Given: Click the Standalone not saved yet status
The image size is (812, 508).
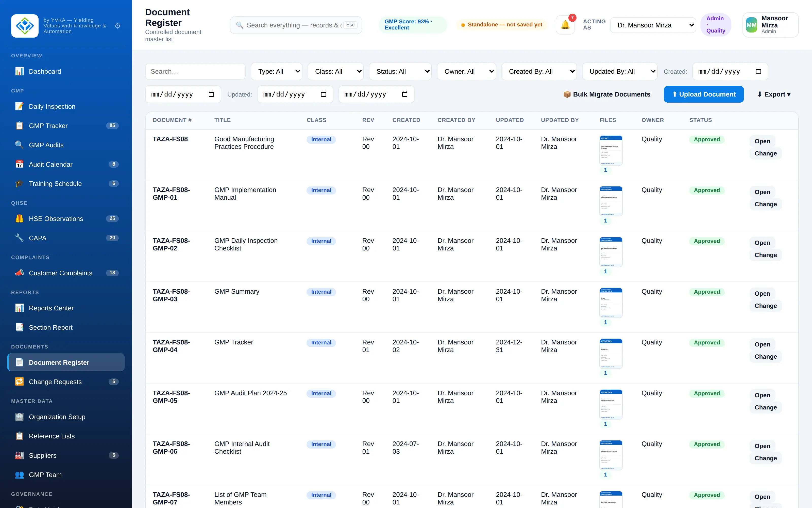Looking at the screenshot, I should click(502, 25).
